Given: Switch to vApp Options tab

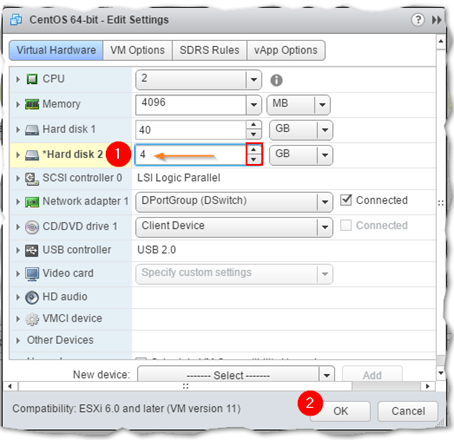Looking at the screenshot, I should (x=286, y=50).
